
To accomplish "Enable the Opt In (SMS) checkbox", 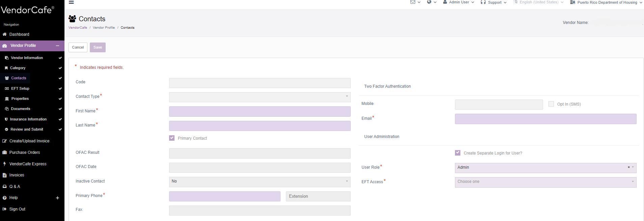I will tap(551, 104).
